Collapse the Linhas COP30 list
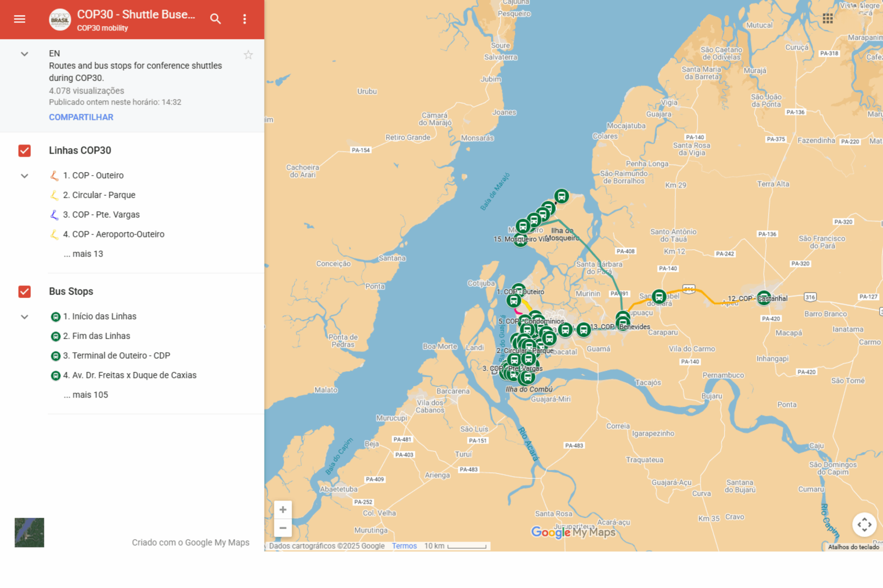 point(24,176)
